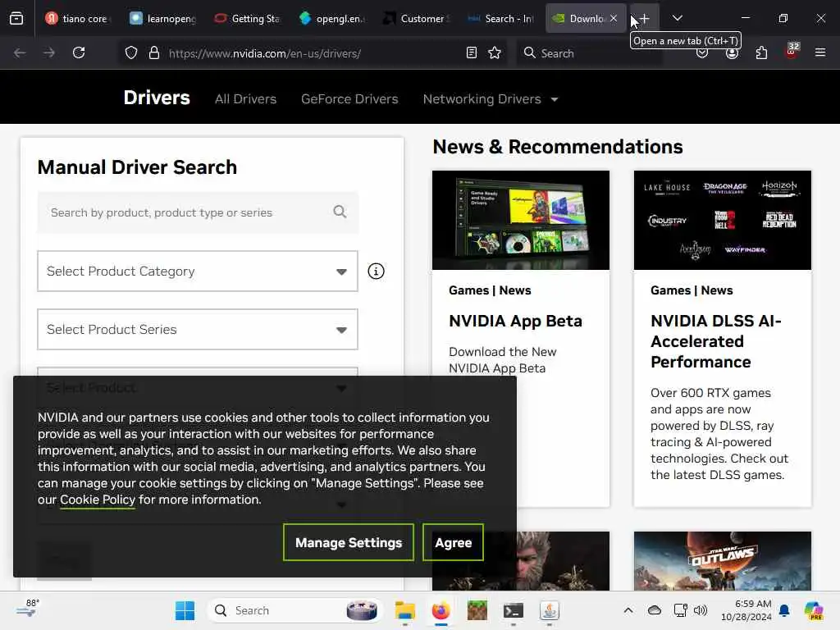Open the notification bell tray icon
This screenshot has width=840, height=630.
click(x=784, y=610)
